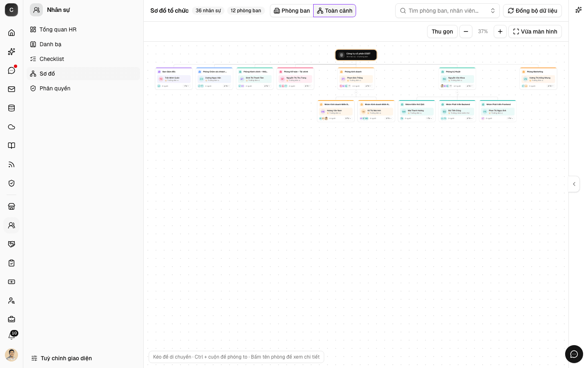Image resolution: width=588 pixels, height=368 pixels.
Task: Focus the department and employee search field
Action: [448, 11]
